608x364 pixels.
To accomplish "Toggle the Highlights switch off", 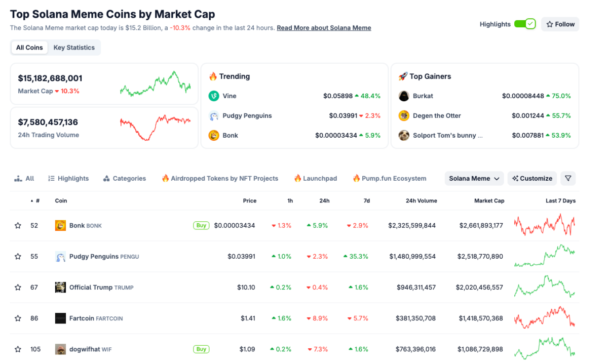I will pyautogui.click(x=524, y=24).
